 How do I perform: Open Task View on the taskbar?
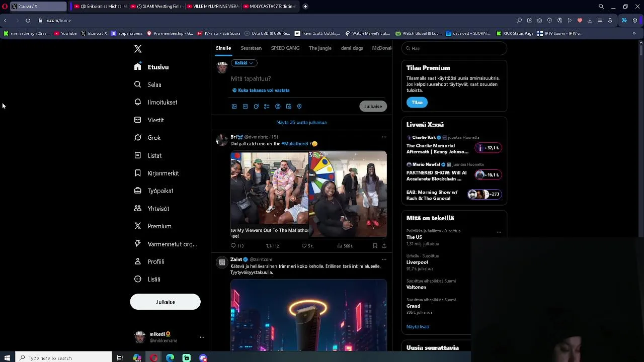120,358
